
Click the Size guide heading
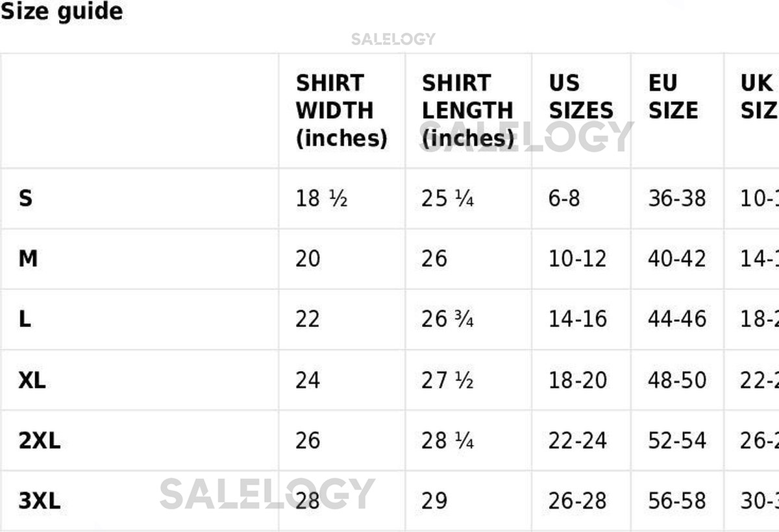click(x=62, y=12)
